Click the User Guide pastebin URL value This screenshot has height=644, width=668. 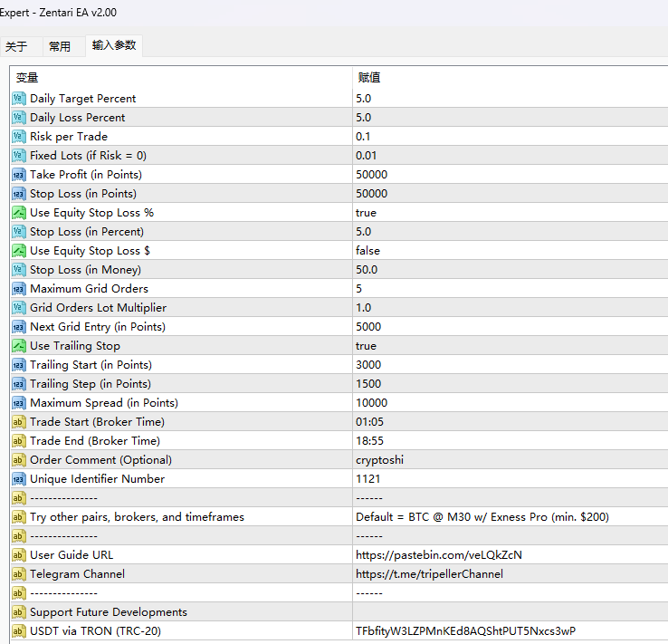tap(438, 554)
